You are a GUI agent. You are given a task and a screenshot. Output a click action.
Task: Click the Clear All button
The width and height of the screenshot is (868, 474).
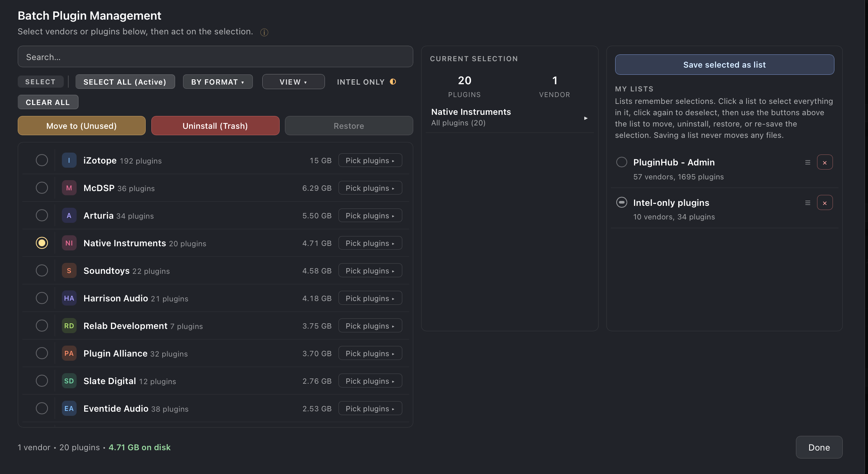click(x=48, y=102)
